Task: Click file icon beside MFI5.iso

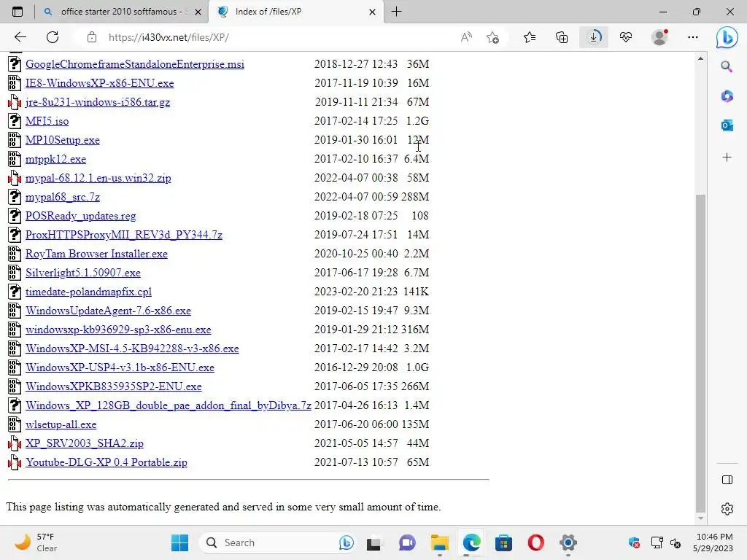Action: pyautogui.click(x=15, y=120)
